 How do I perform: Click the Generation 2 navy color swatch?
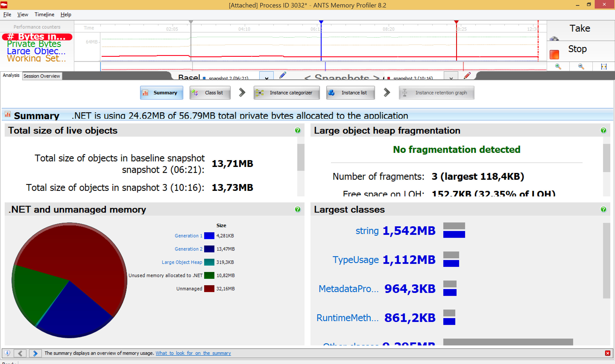pos(209,249)
